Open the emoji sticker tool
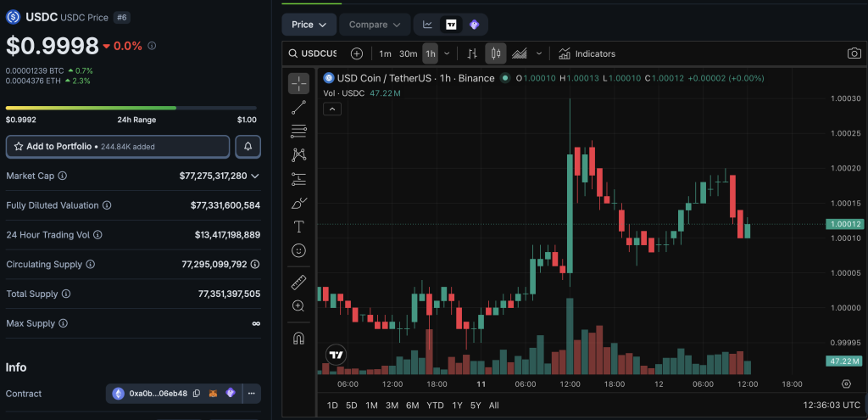The height and width of the screenshot is (420, 868). coord(298,250)
